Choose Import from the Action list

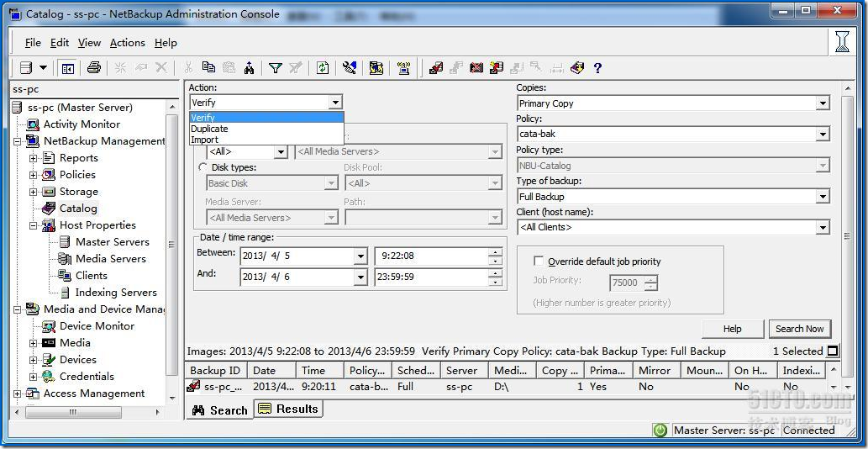(x=266, y=140)
